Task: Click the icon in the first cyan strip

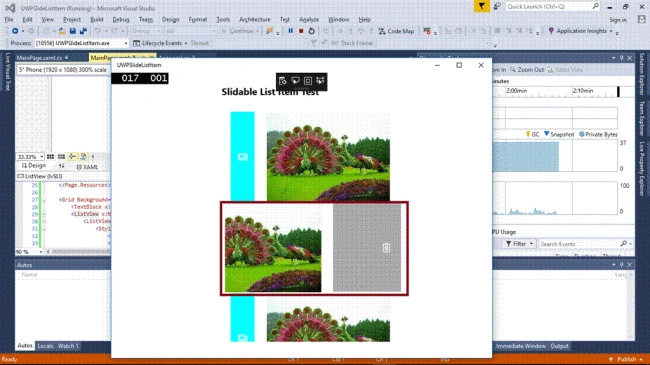Action: (243, 157)
